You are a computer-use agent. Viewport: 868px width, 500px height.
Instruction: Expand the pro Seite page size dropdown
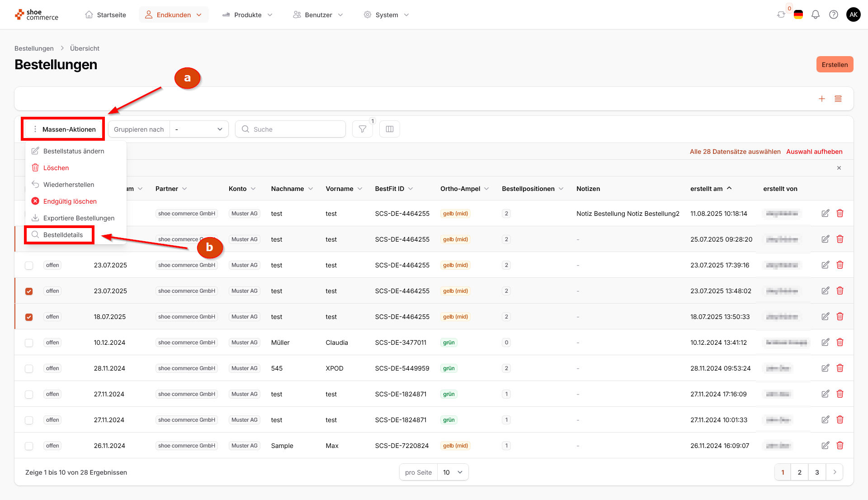click(453, 472)
